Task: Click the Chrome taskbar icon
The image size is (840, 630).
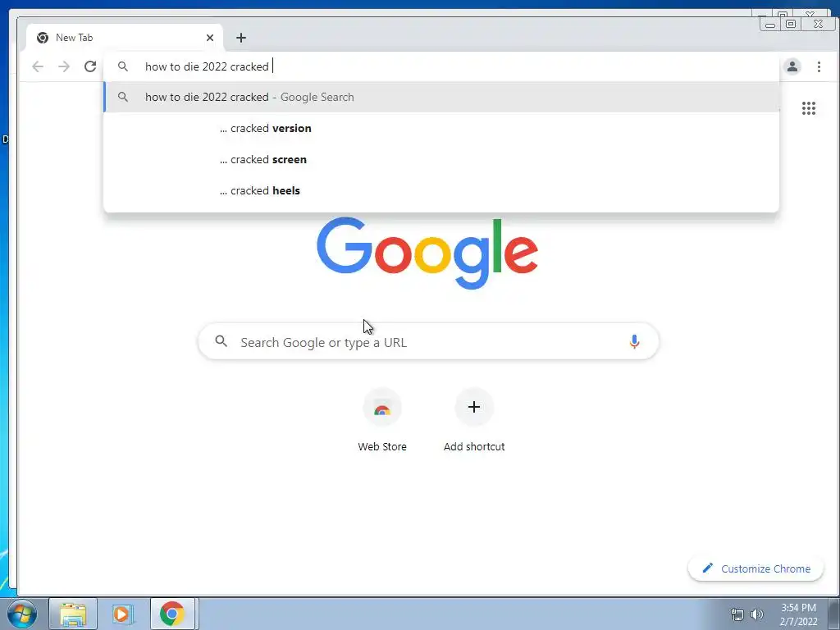Action: 172,614
